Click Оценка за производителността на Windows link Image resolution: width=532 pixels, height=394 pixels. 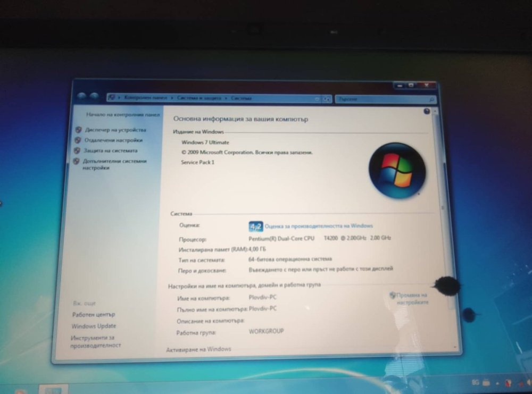pyautogui.click(x=319, y=226)
